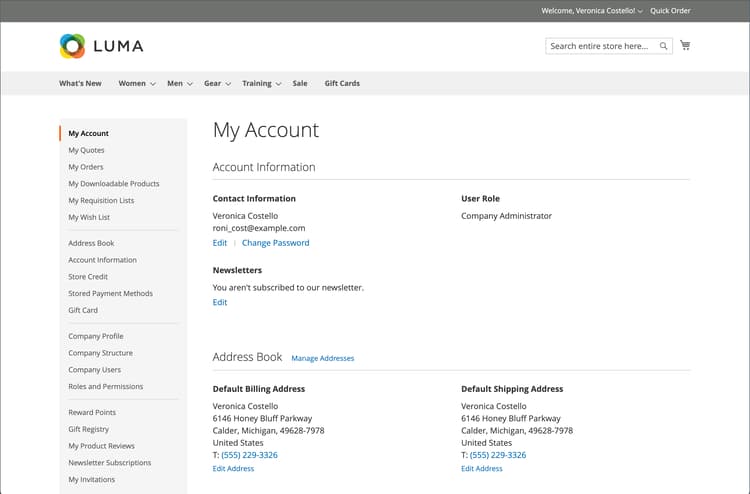Select My Orders in sidebar
The height and width of the screenshot is (494, 750).
click(86, 167)
